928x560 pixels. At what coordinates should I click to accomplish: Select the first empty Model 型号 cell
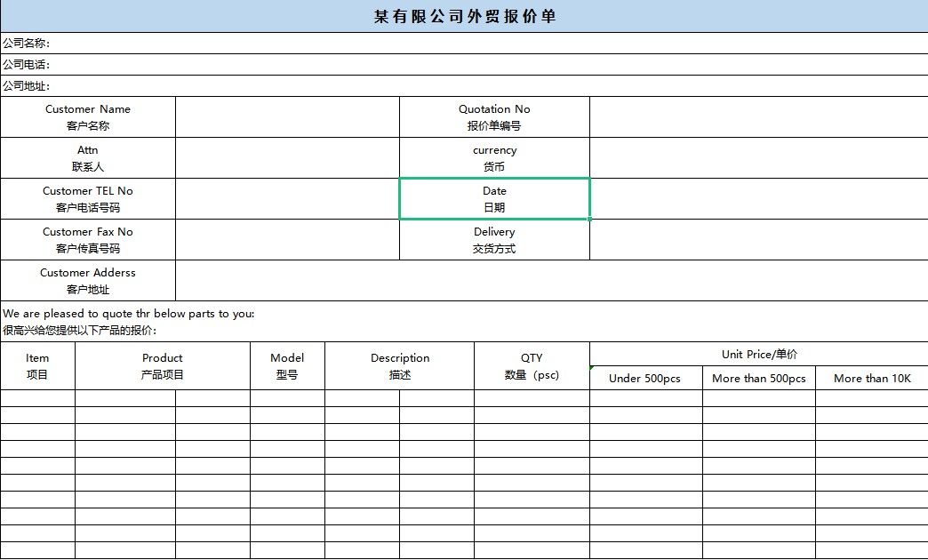click(x=286, y=396)
